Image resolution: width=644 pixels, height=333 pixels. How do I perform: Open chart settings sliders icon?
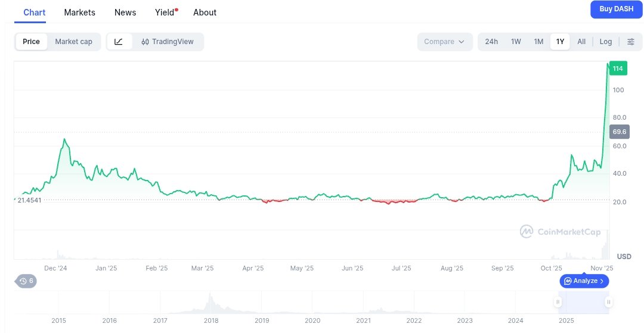pyautogui.click(x=630, y=42)
